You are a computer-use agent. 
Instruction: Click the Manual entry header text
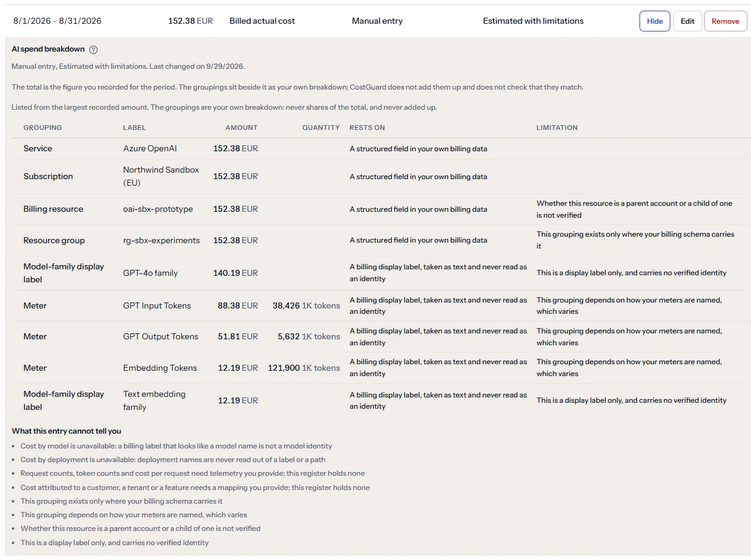click(x=377, y=21)
